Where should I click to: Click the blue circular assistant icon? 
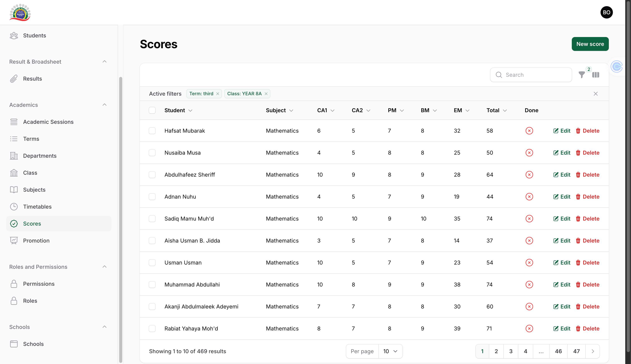(x=617, y=67)
